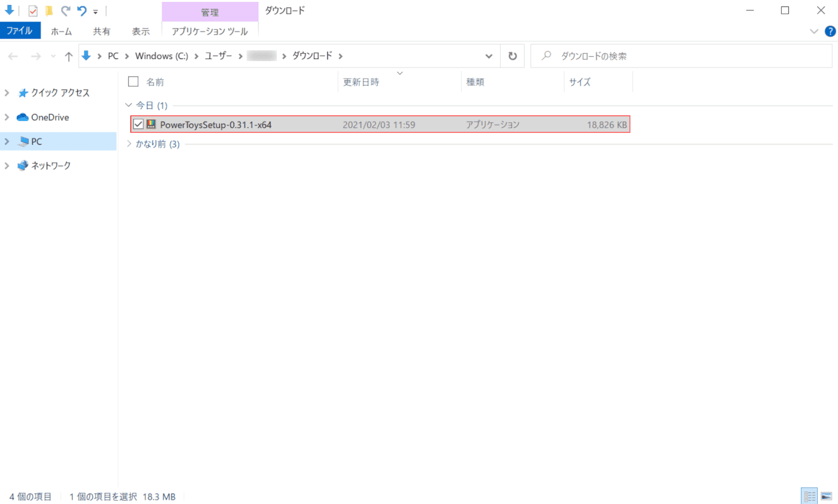Click the OneDrive cloud icon
Image resolution: width=838 pixels, height=504 pixels.
pos(23,117)
